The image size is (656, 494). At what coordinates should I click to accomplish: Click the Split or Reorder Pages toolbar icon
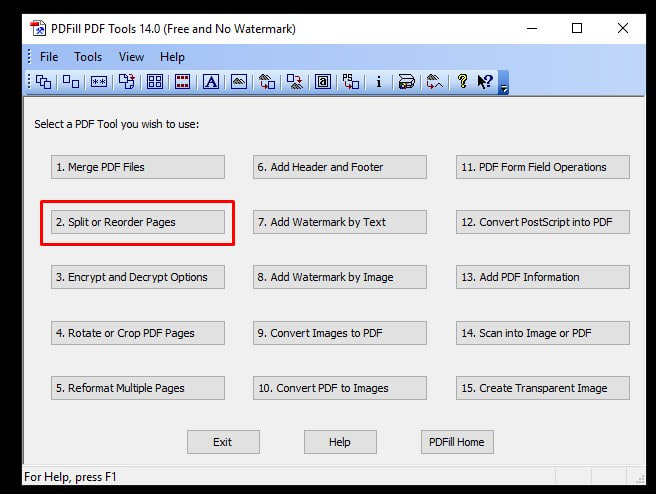point(71,82)
